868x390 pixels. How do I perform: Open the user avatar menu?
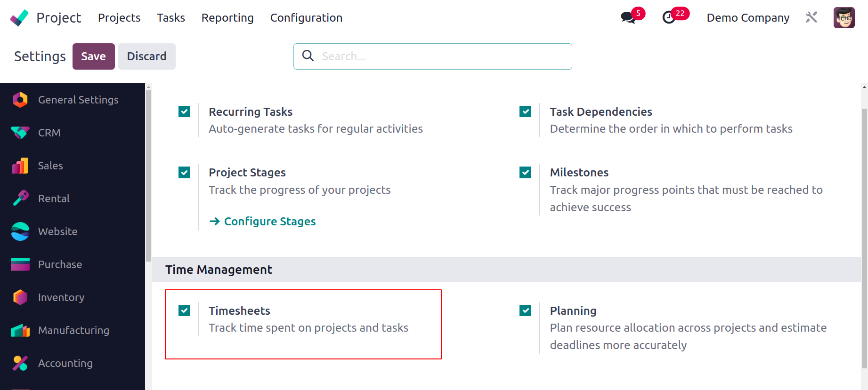pyautogui.click(x=844, y=17)
